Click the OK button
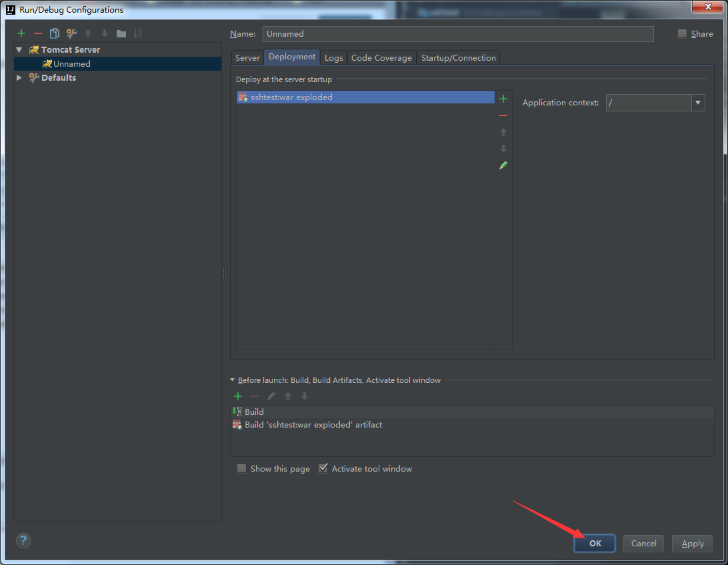Viewport: 728px width, 565px height. tap(595, 544)
